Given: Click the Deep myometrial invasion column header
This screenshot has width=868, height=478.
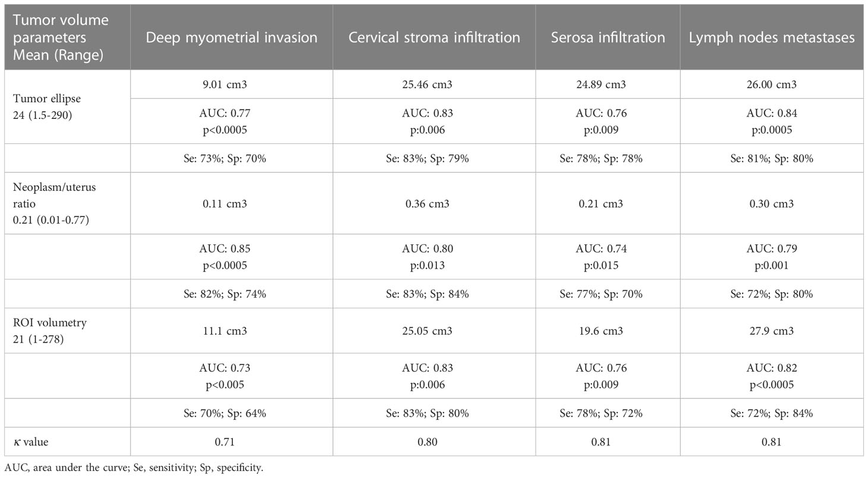Looking at the screenshot, I should pyautogui.click(x=231, y=37).
